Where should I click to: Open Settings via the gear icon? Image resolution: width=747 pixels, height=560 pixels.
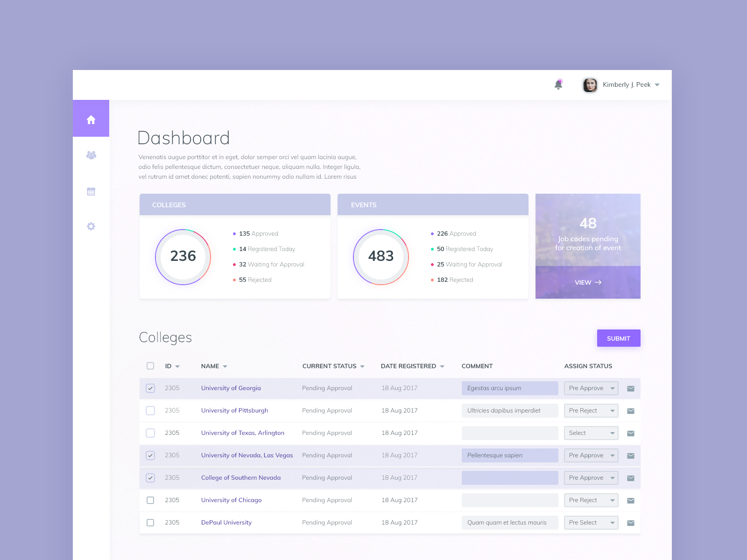[x=91, y=226]
